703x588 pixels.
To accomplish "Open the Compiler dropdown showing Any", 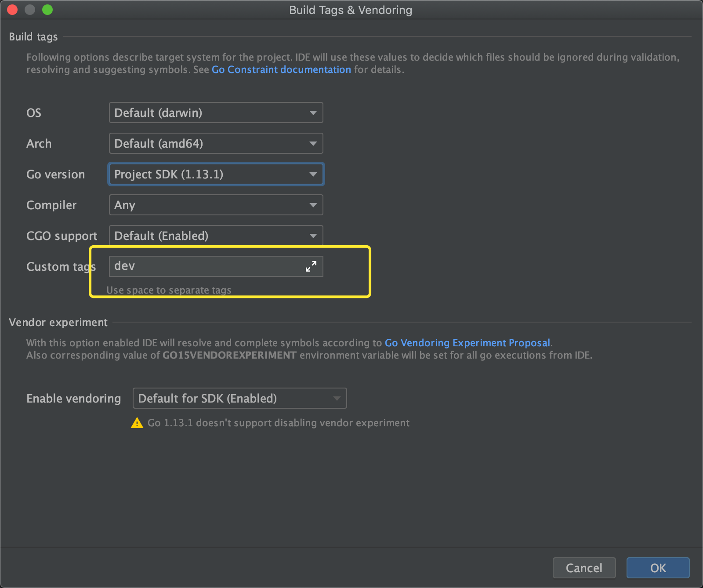I will (x=216, y=205).
